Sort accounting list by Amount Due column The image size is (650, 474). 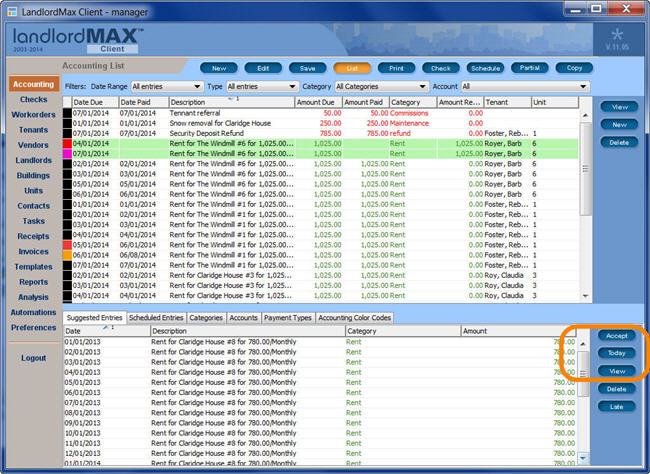[x=318, y=102]
